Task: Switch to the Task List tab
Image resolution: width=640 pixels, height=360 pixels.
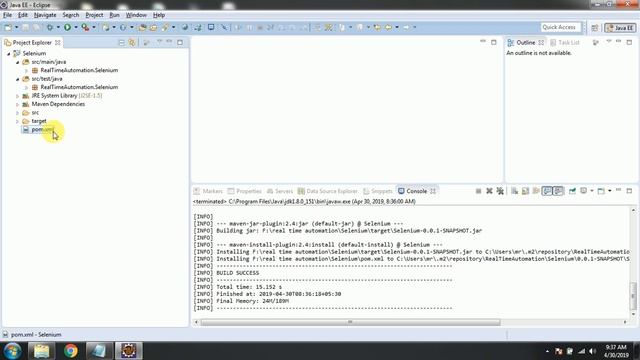Action: (x=565, y=42)
